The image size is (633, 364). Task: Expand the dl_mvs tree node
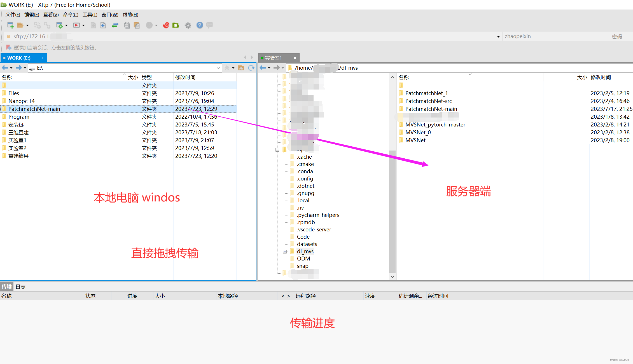pyautogui.click(x=285, y=251)
